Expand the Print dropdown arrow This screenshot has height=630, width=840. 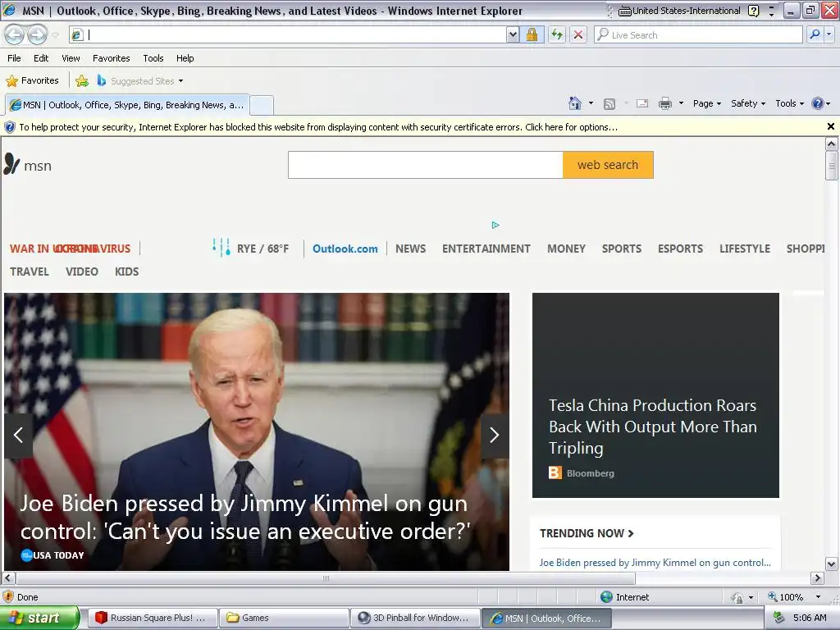pyautogui.click(x=681, y=103)
